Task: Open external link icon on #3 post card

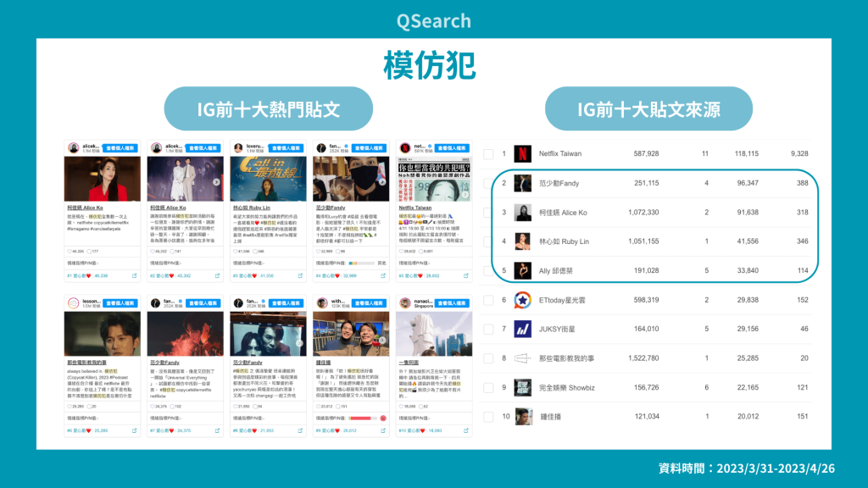Action: click(300, 275)
